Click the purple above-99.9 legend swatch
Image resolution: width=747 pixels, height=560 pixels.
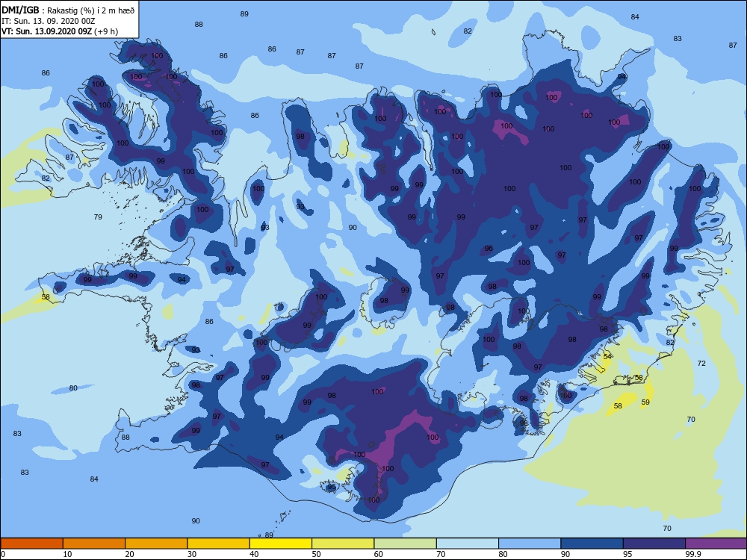tap(716, 544)
